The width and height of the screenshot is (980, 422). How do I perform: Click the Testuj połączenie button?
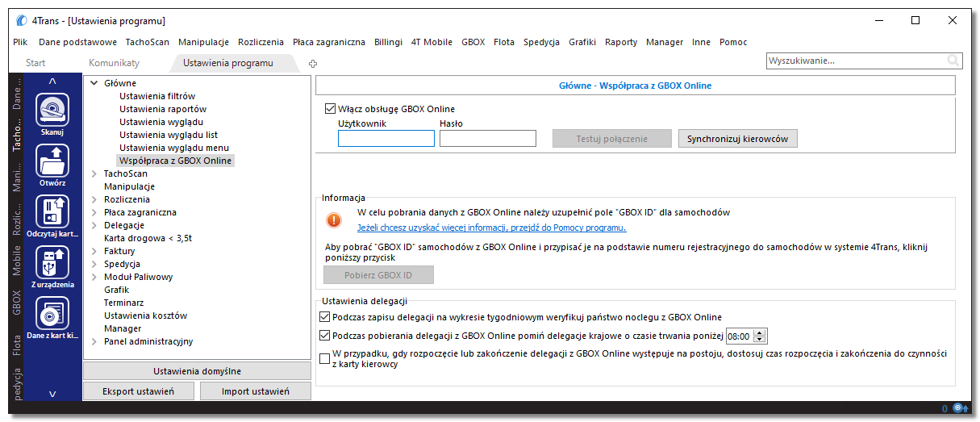tap(612, 139)
